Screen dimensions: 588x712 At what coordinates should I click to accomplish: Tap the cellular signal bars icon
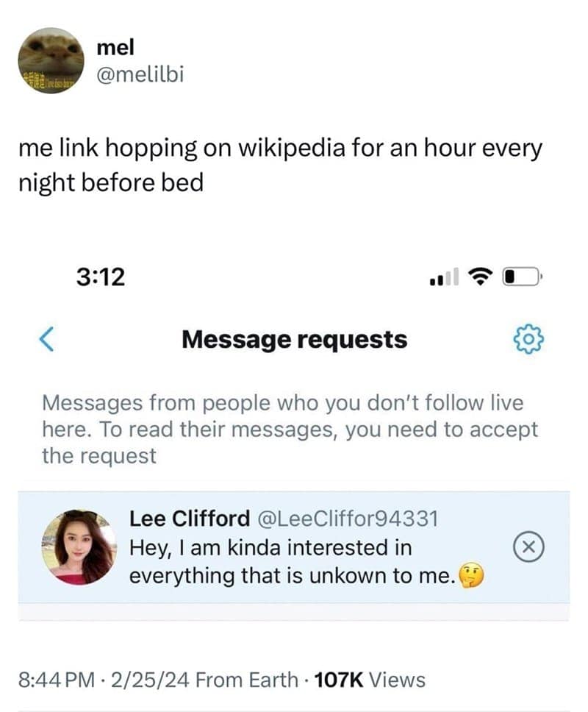[x=442, y=278]
